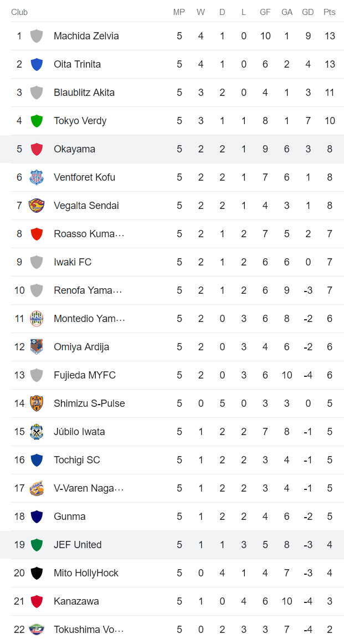Select the Júbilo Iwata crest icon
The width and height of the screenshot is (344, 644).
pos(37,431)
